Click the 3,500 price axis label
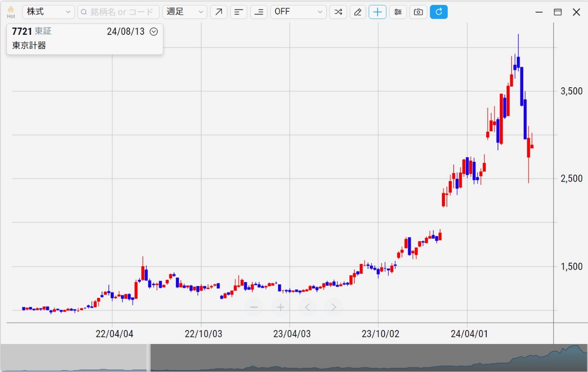This screenshot has height=372, width=588. 571,91
